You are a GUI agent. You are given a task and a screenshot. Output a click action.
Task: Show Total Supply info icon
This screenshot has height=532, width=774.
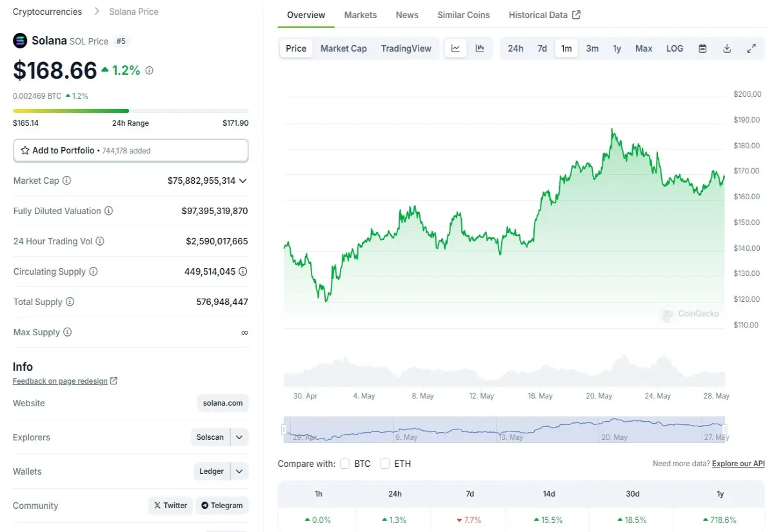pyautogui.click(x=70, y=302)
